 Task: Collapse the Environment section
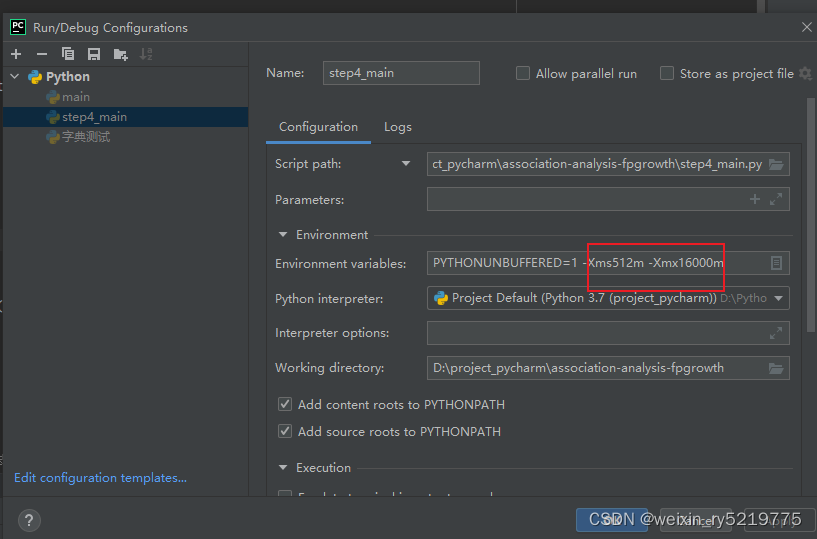pyautogui.click(x=283, y=235)
